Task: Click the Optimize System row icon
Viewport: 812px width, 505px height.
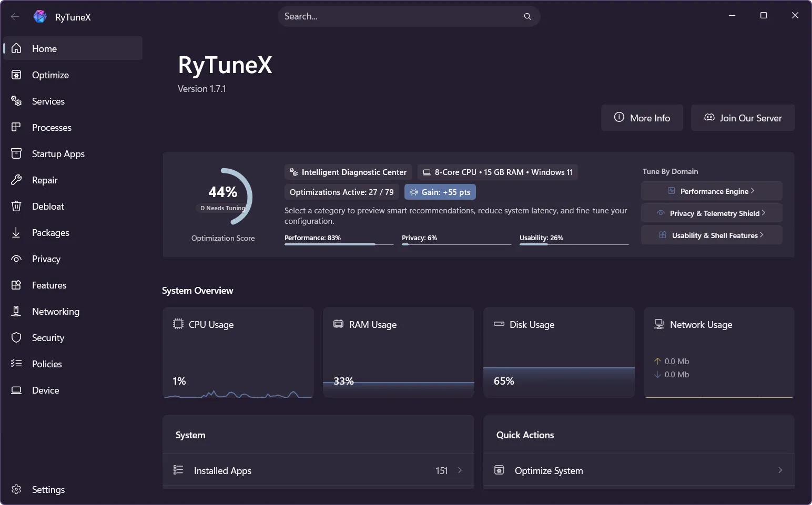Action: [x=499, y=470]
